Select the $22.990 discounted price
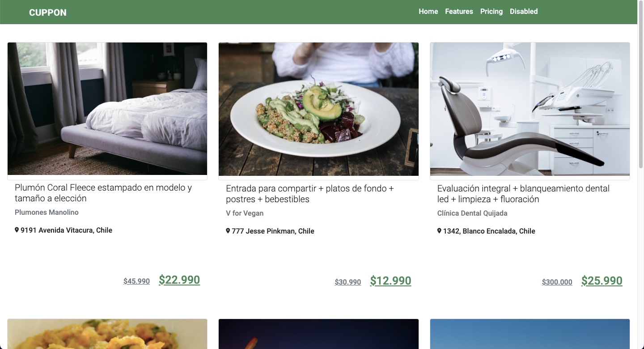The height and width of the screenshot is (349, 644). (179, 280)
